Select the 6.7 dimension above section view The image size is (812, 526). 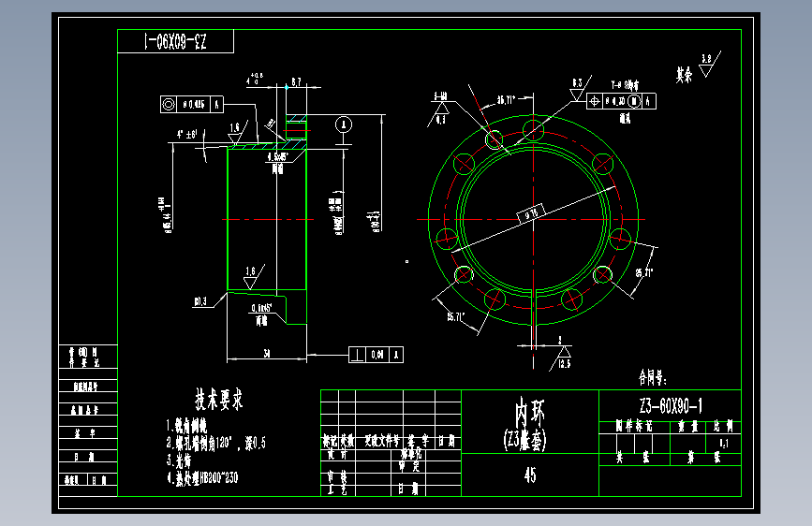click(296, 81)
